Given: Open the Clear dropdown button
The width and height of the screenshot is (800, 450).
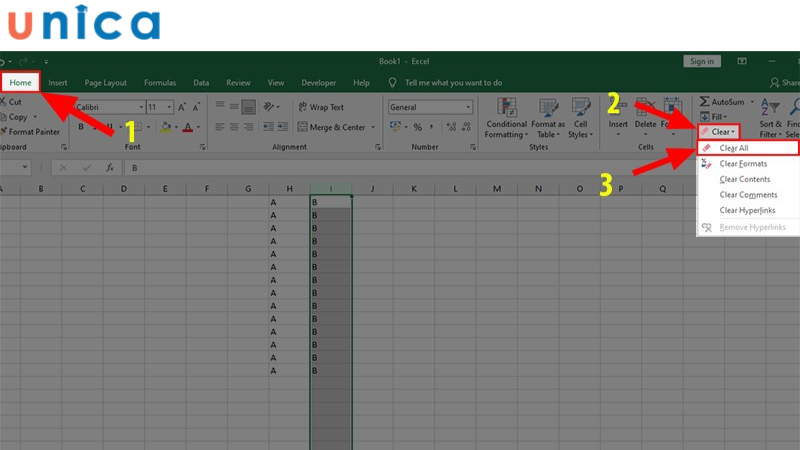Looking at the screenshot, I should [719, 132].
